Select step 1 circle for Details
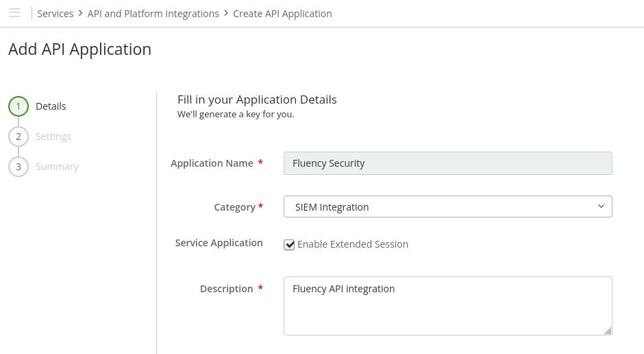 18,106
